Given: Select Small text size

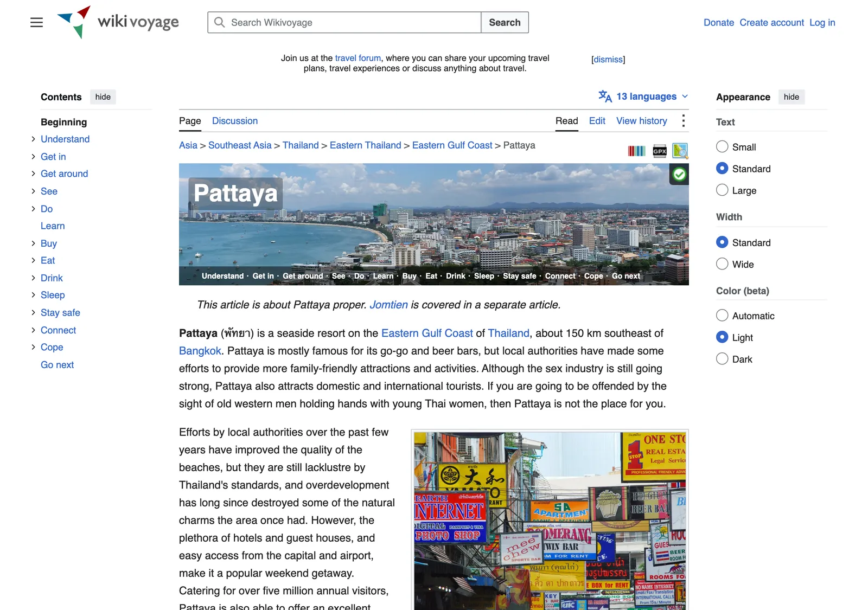Looking at the screenshot, I should point(722,146).
